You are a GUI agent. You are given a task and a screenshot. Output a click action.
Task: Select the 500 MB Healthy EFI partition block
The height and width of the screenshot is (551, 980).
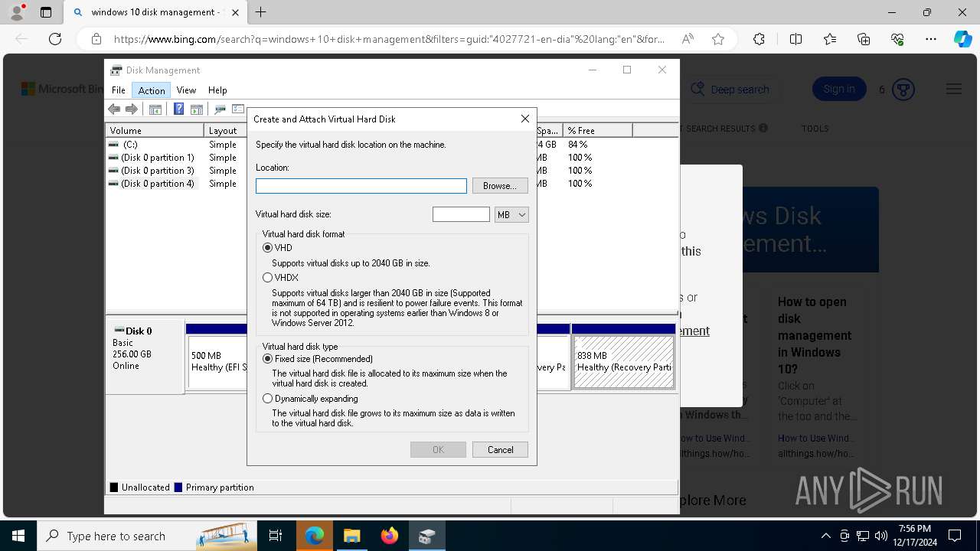(218, 362)
